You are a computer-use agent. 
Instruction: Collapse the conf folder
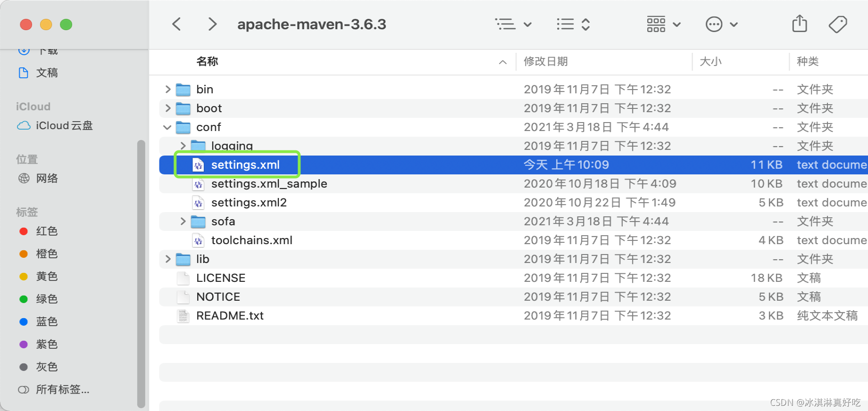click(x=167, y=127)
